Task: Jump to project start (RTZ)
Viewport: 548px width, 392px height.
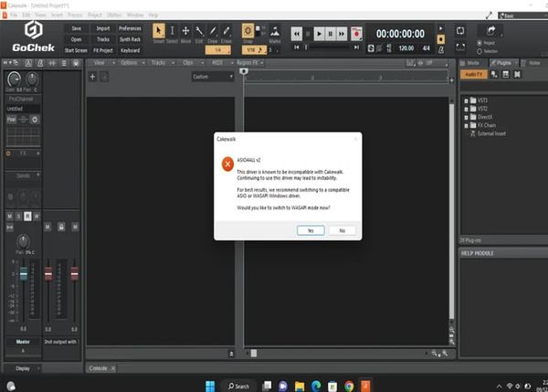Action: tap(296, 48)
